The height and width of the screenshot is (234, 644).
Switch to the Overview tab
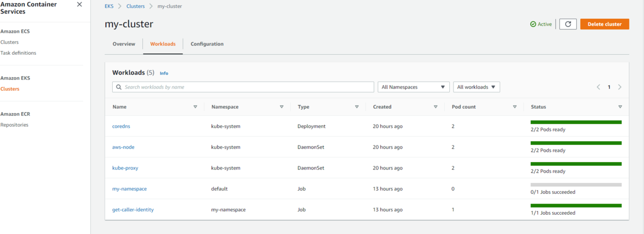[123, 44]
